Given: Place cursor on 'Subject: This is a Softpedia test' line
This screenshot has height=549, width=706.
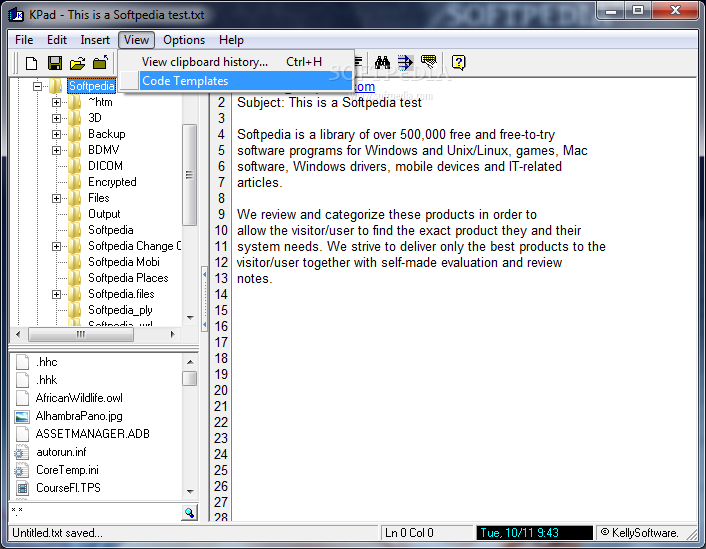Looking at the screenshot, I should pos(329,103).
